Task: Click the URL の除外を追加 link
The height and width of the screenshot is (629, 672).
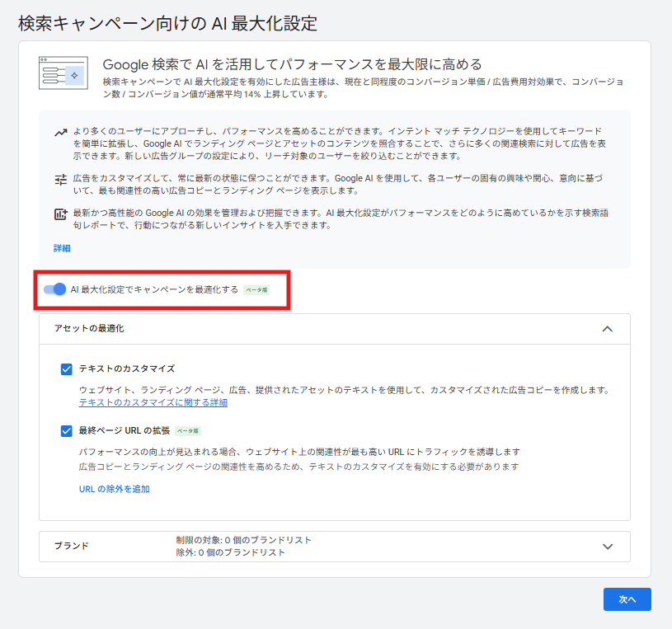Action: pyautogui.click(x=114, y=489)
